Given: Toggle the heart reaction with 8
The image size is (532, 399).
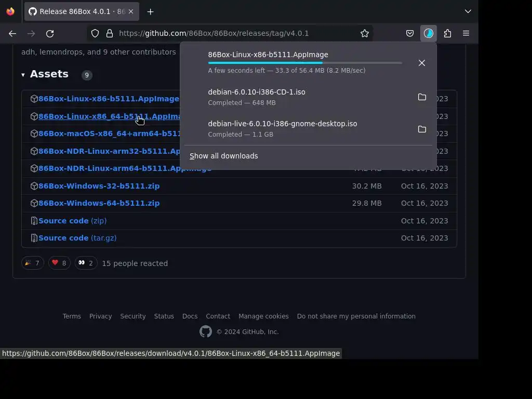Looking at the screenshot, I should coord(59,263).
